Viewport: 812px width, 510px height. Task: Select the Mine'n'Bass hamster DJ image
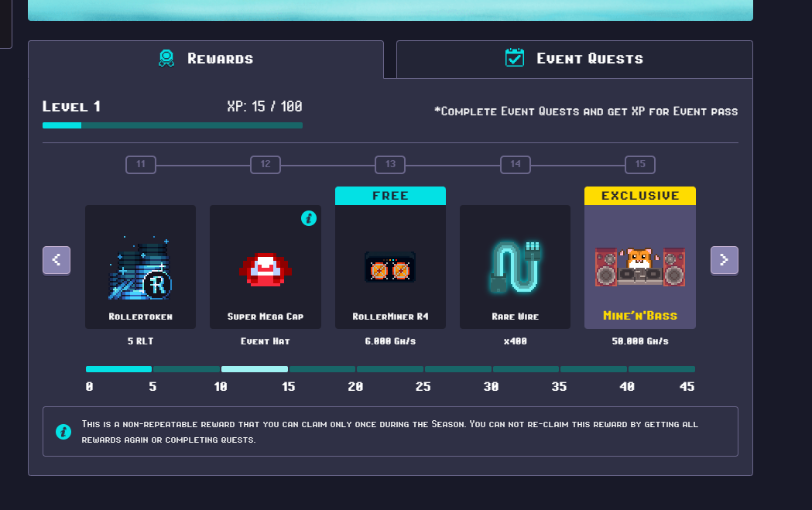point(640,266)
